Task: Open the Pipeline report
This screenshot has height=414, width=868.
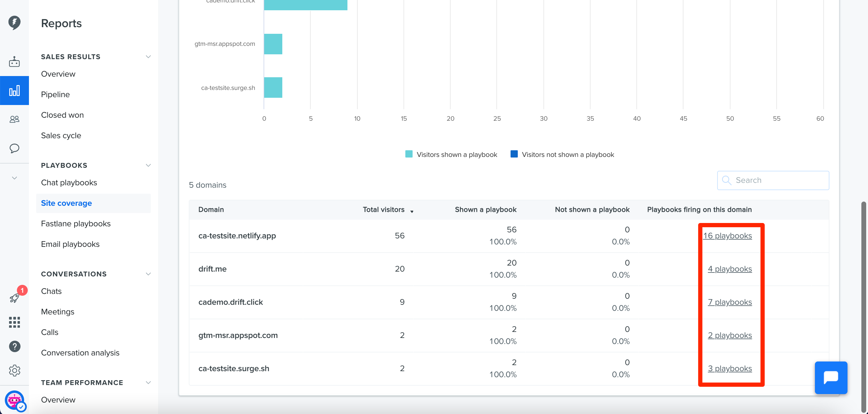Action: 55,94
